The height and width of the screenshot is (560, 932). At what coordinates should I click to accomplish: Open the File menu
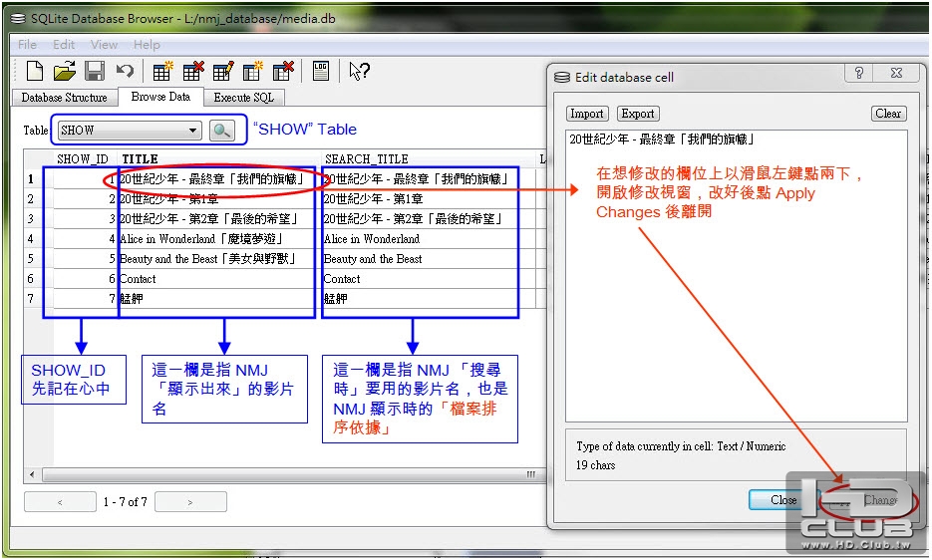tap(27, 45)
